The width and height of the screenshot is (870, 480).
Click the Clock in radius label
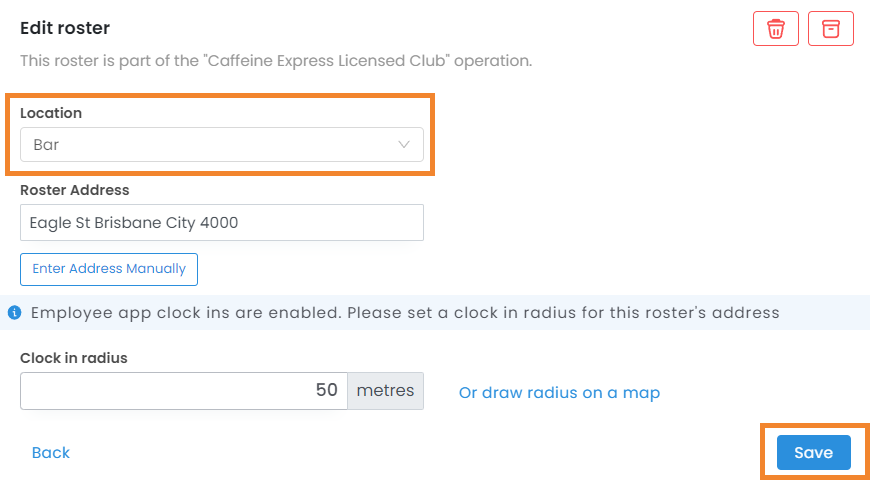click(x=74, y=358)
